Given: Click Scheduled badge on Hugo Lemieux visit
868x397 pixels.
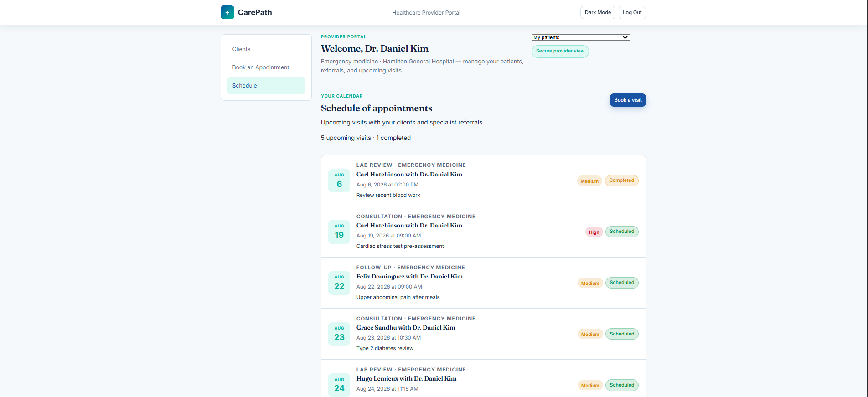Looking at the screenshot, I should pos(622,385).
